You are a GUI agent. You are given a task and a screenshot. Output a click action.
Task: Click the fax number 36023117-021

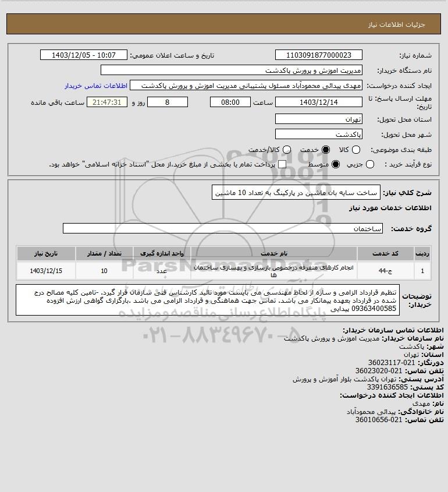pyautogui.click(x=391, y=363)
